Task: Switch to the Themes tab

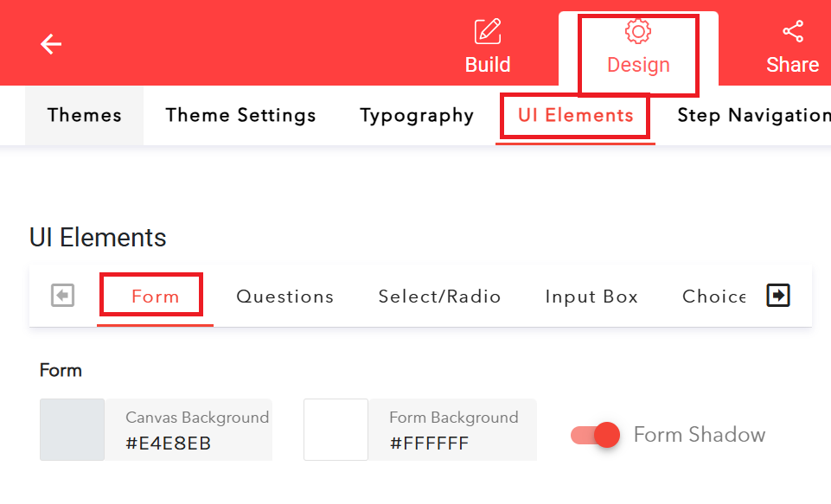Action: [83, 115]
